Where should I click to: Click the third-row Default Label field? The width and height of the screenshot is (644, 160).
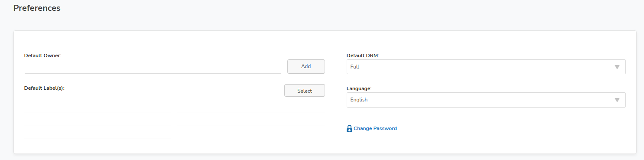(98, 132)
